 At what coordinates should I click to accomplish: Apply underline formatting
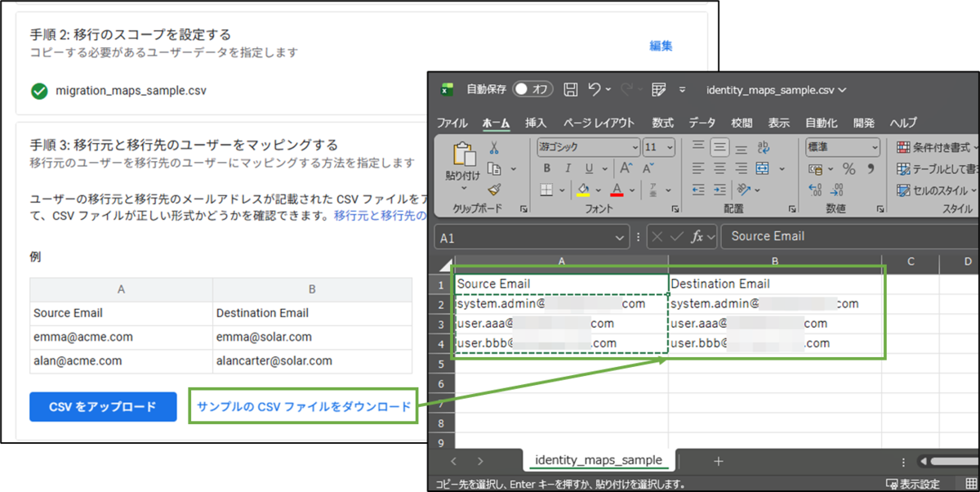pyautogui.click(x=588, y=168)
